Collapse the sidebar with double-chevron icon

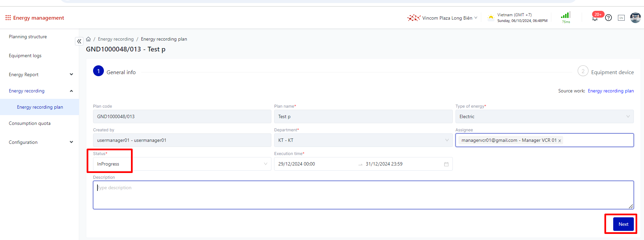coord(79,41)
